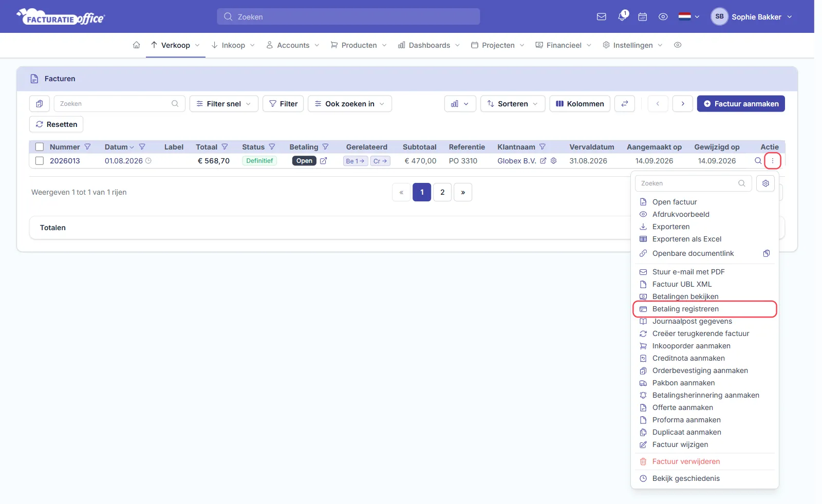The width and height of the screenshot is (822, 504).
Task: Filter the Klantnaam column
Action: coord(543,147)
